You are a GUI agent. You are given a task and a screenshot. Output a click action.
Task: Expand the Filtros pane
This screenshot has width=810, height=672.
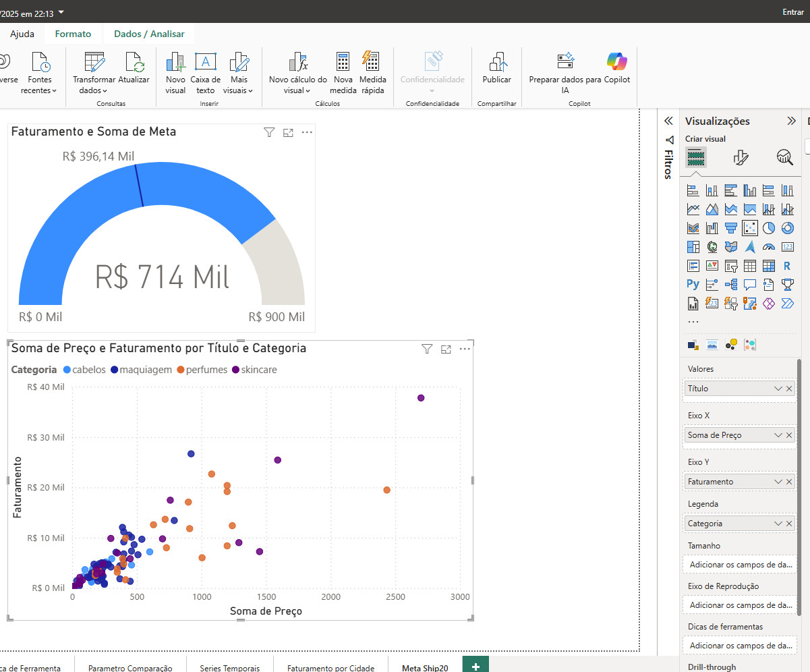pyautogui.click(x=668, y=121)
